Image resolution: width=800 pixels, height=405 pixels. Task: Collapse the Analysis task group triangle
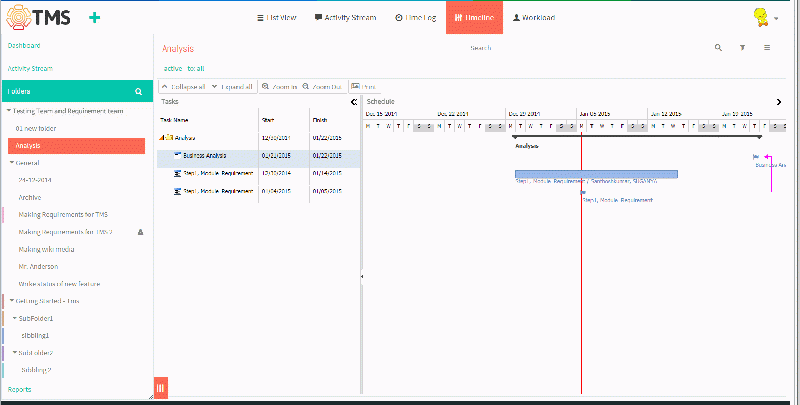[162, 138]
